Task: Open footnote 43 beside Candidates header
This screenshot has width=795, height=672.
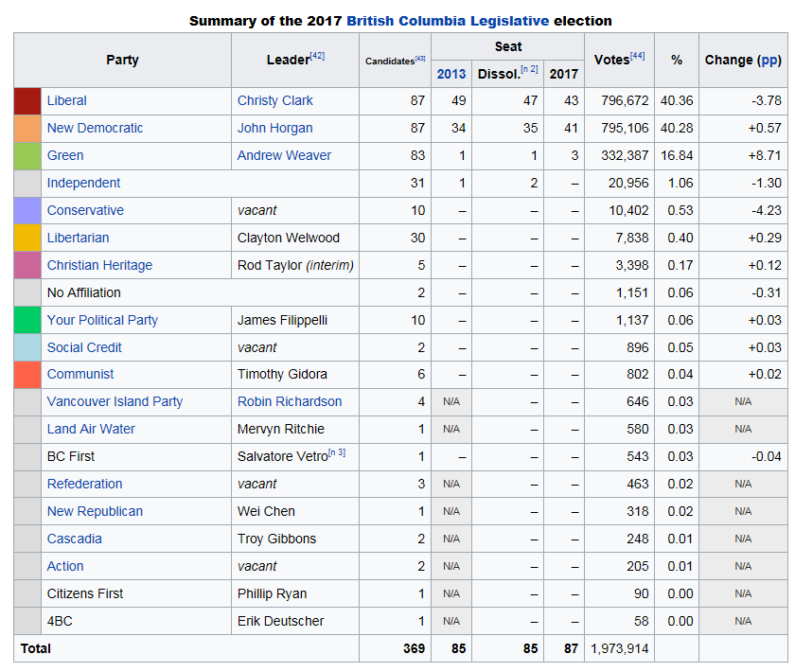Action: pos(420,59)
